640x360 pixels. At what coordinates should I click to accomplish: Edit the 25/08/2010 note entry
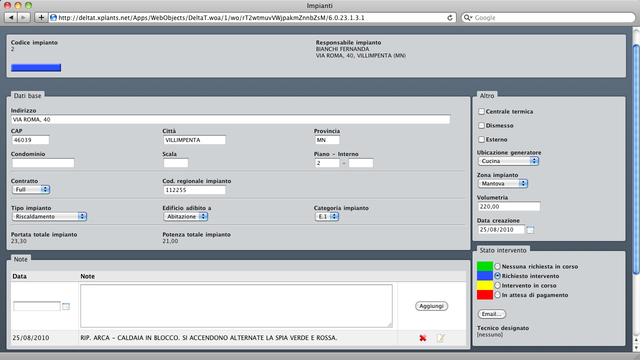coord(441,338)
